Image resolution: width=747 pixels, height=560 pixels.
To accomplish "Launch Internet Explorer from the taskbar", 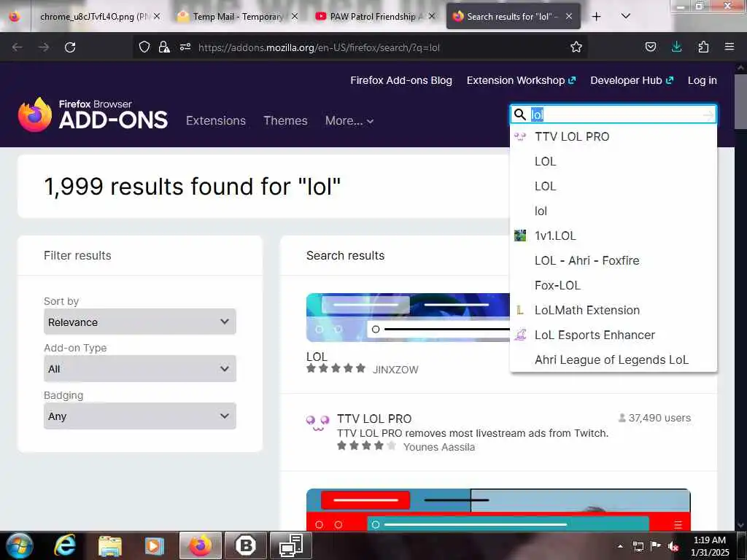I will point(65,545).
